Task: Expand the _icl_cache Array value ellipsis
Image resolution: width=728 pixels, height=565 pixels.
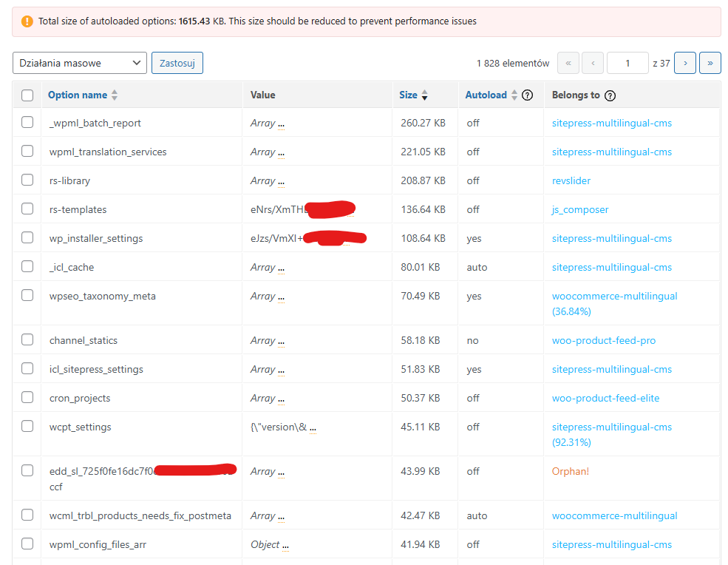Action: tap(281, 268)
